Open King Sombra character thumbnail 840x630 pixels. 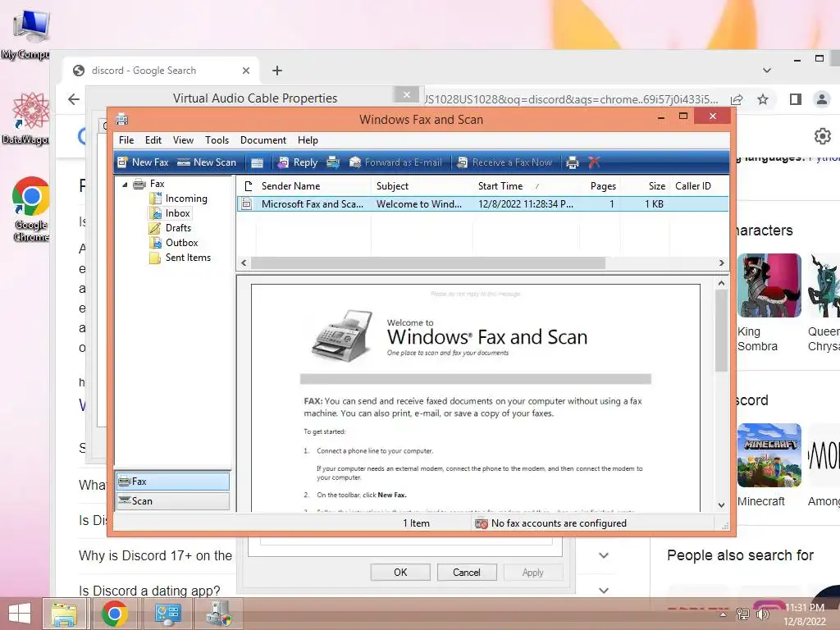point(769,285)
